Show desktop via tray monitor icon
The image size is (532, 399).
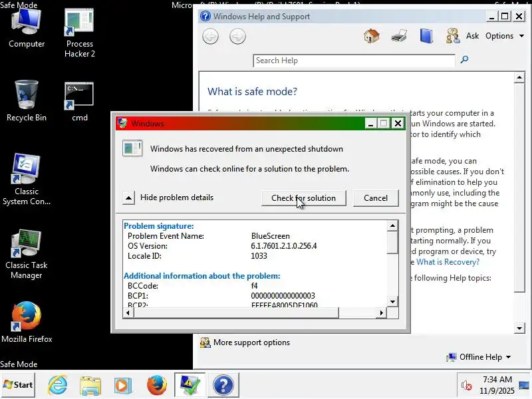pyautogui.click(x=524, y=386)
